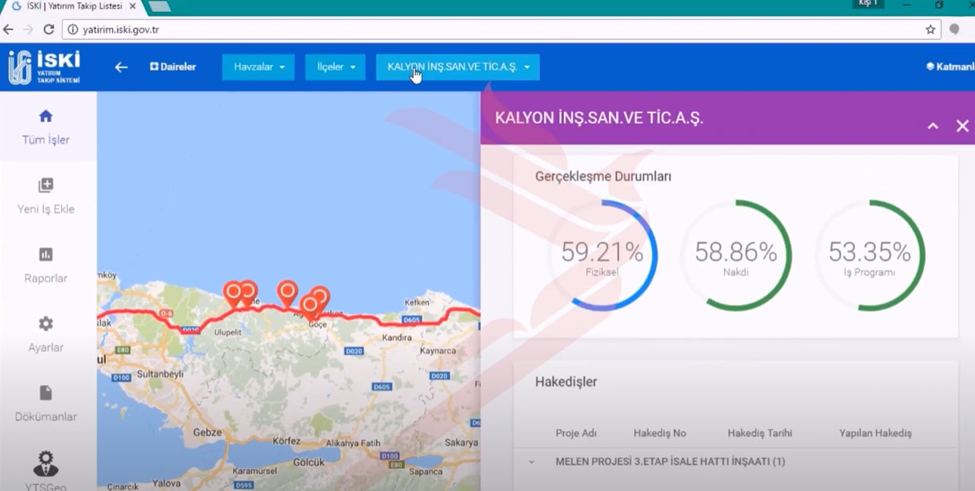Collapse the KALYON panel with chevron up
975x491 pixels.
click(x=933, y=126)
